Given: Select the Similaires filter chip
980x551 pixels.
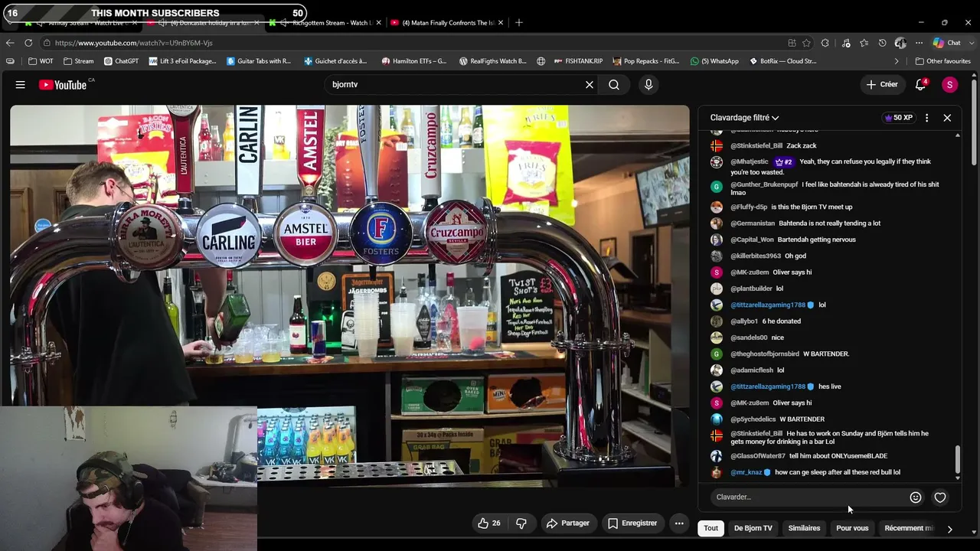Looking at the screenshot, I should pyautogui.click(x=804, y=528).
